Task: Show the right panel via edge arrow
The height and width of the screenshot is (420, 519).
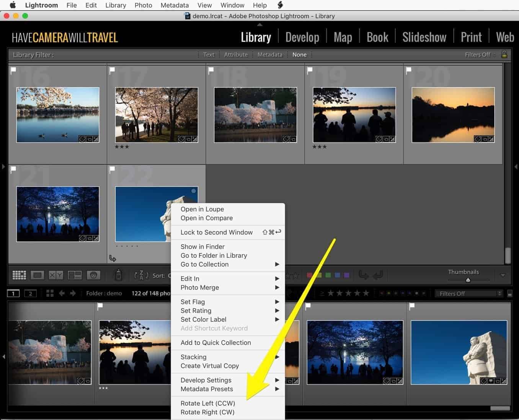Action: point(516,167)
